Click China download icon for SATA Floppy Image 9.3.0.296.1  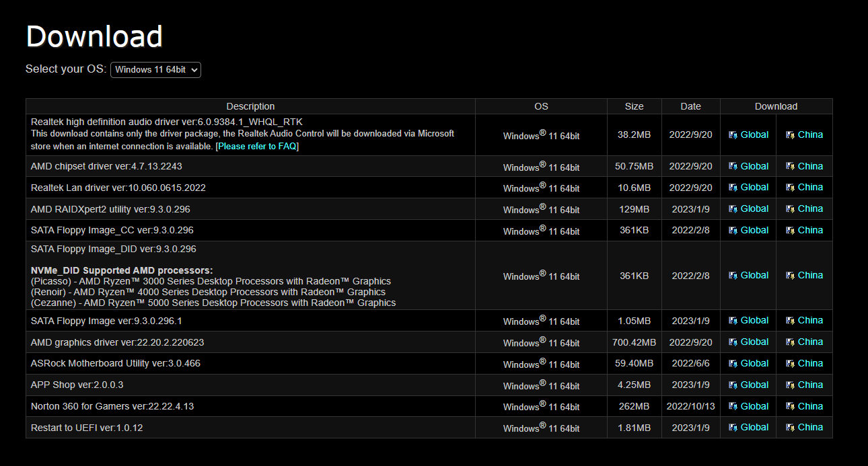click(x=790, y=320)
